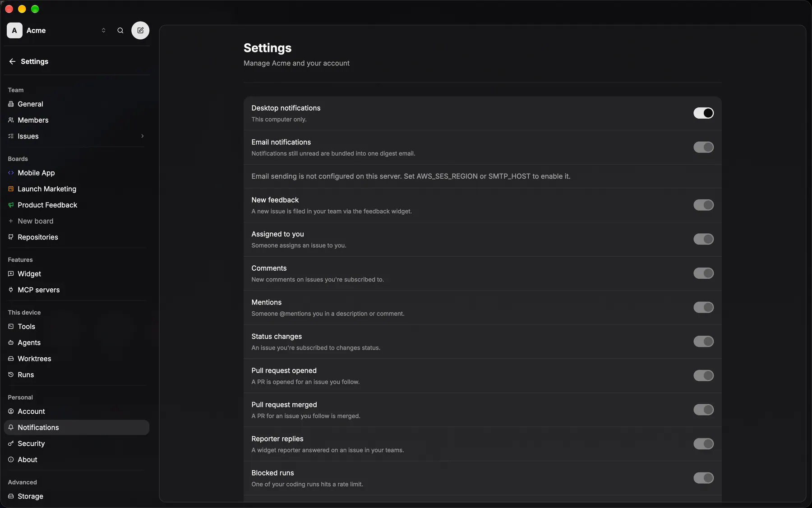Open the Members settings page
Image resolution: width=812 pixels, height=508 pixels.
coord(77,120)
